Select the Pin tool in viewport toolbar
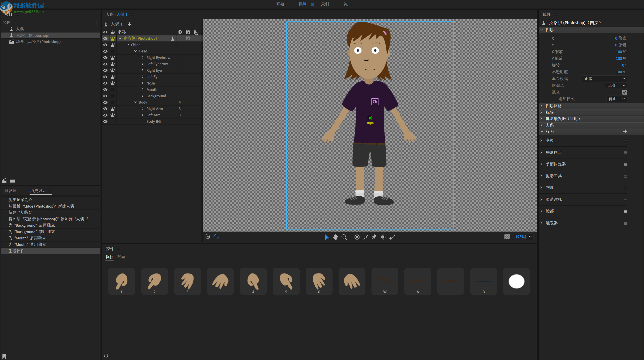Image resolution: width=644 pixels, height=360 pixels. point(374,237)
